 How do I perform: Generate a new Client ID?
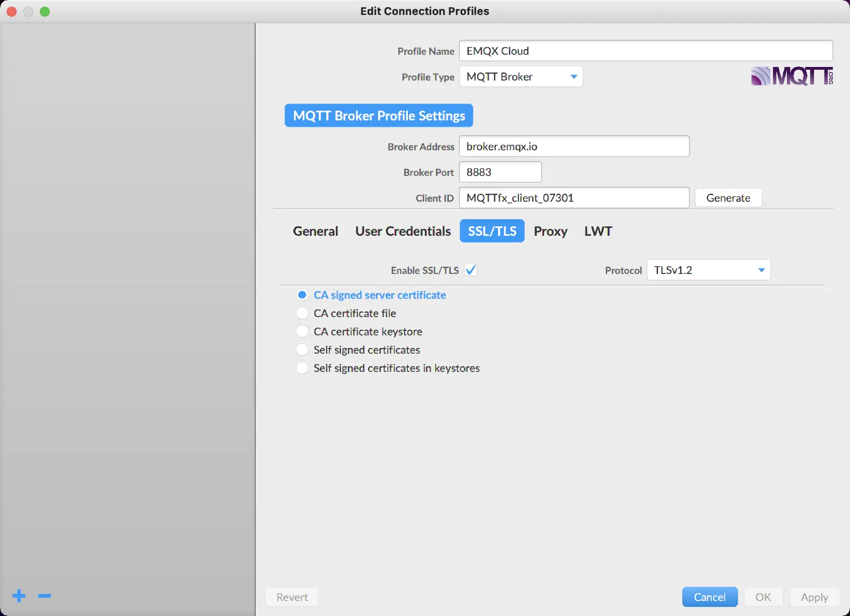728,198
